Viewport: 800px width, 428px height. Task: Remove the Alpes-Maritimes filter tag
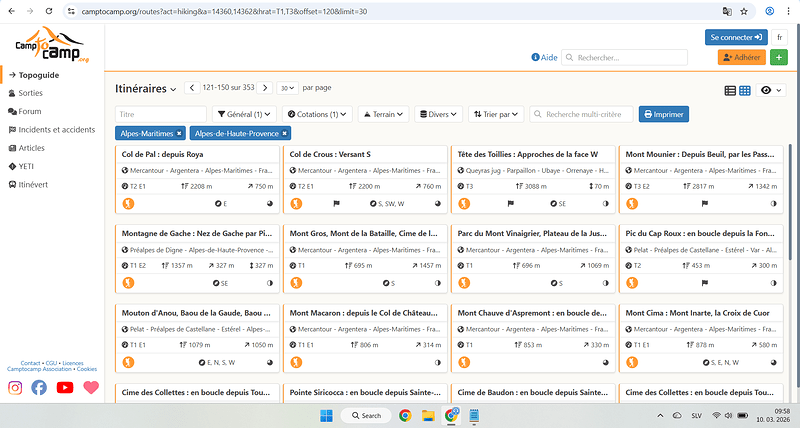[179, 133]
